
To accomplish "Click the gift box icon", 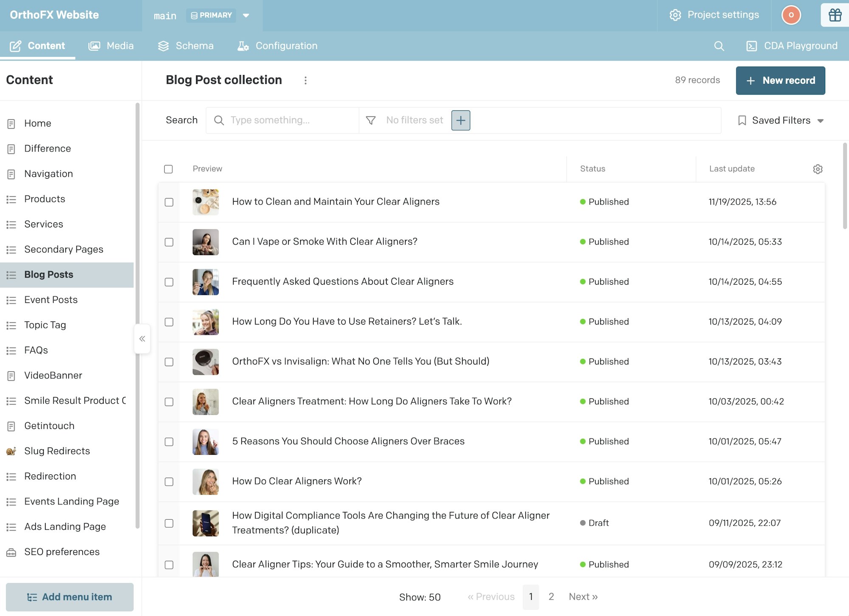I will 835,15.
